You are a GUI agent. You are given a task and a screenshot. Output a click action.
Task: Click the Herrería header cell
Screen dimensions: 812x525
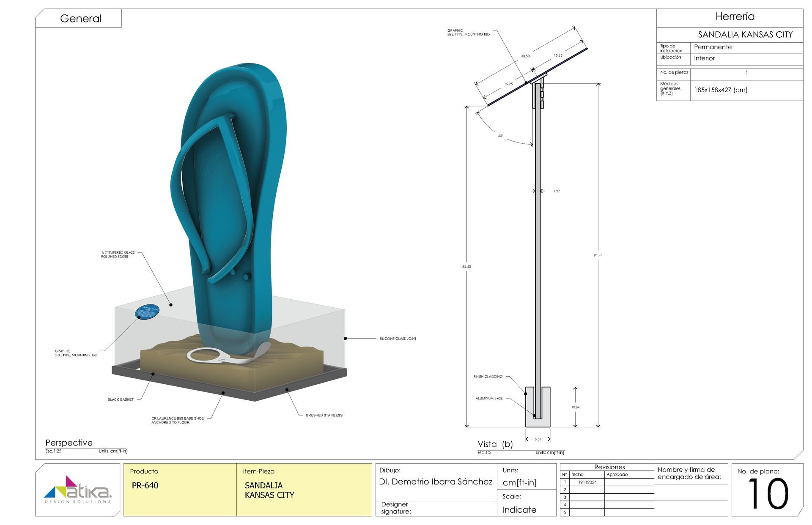(x=735, y=17)
